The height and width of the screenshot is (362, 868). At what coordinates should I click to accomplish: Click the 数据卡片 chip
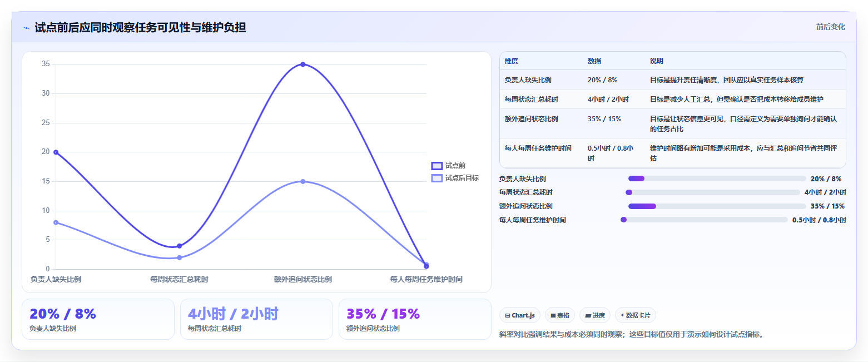click(x=635, y=315)
